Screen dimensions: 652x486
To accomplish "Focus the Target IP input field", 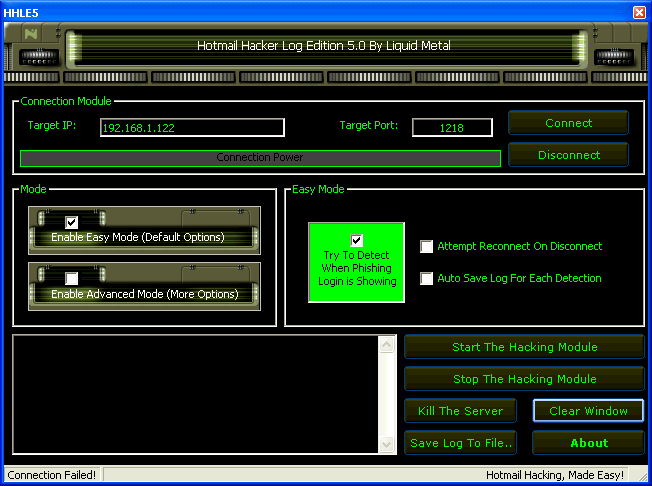I will click(x=192, y=127).
